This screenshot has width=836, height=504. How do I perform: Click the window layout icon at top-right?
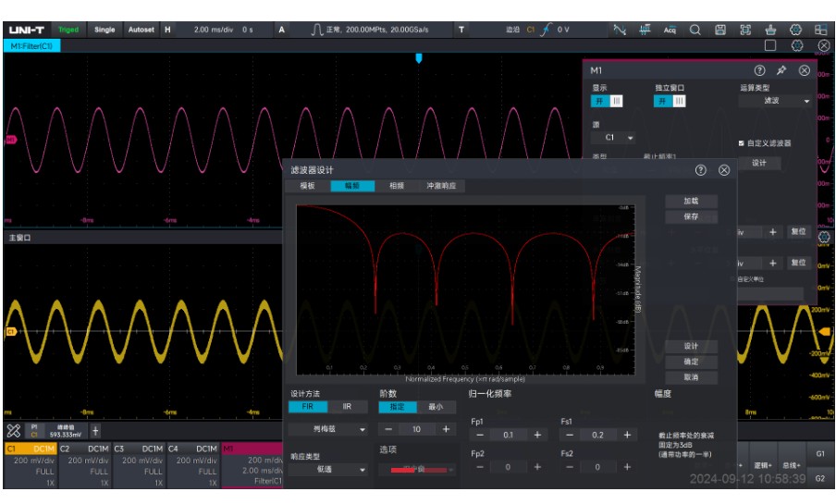820,30
